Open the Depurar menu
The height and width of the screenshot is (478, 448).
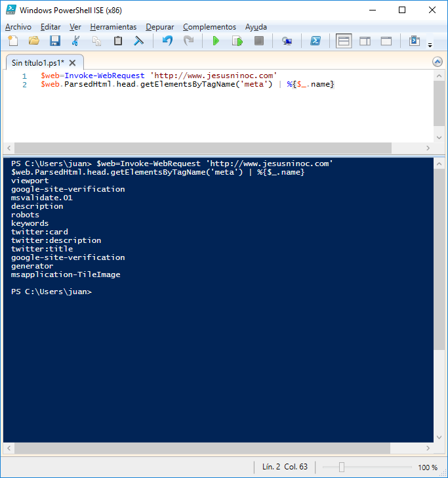tap(160, 27)
